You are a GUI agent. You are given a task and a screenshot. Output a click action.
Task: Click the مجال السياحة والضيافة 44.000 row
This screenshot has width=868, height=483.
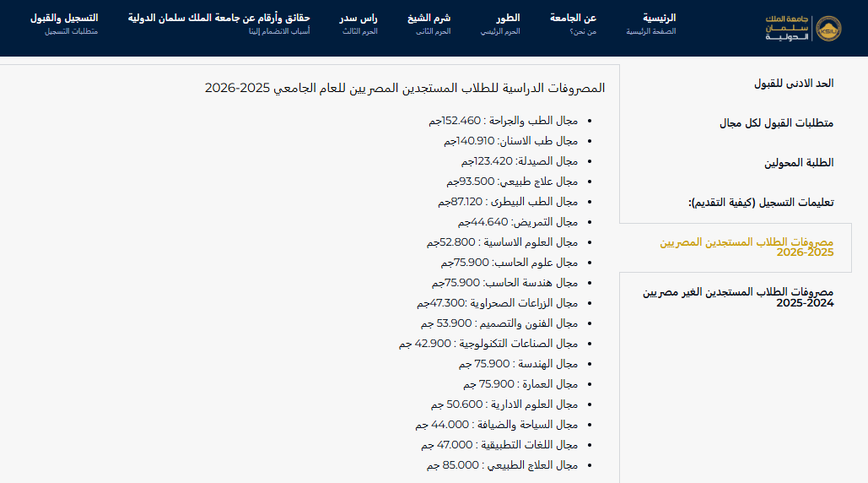coord(497,425)
